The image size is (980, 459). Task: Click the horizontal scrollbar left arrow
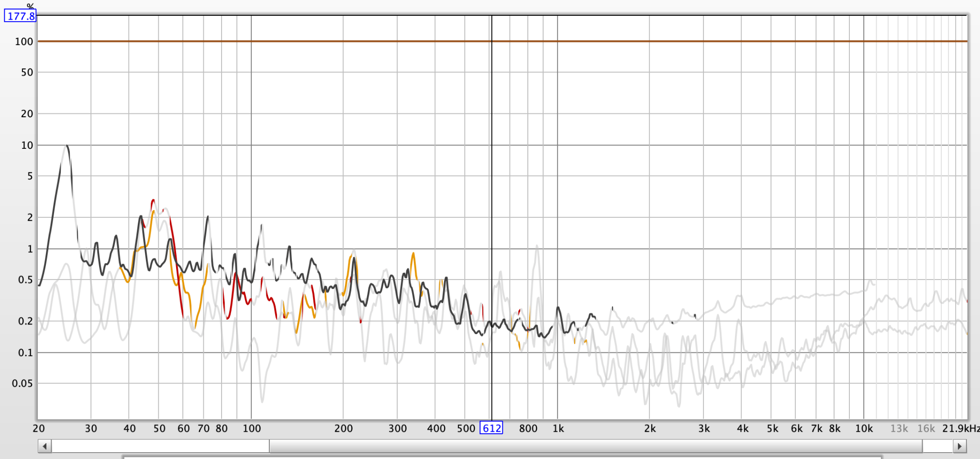(45, 446)
